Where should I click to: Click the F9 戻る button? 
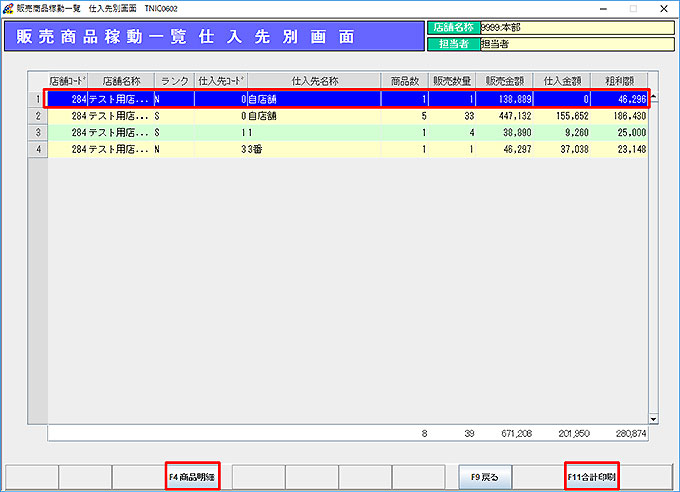click(x=485, y=477)
